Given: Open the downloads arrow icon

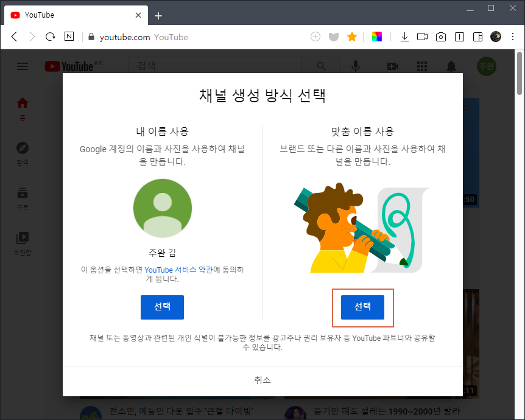Looking at the screenshot, I should [x=404, y=37].
